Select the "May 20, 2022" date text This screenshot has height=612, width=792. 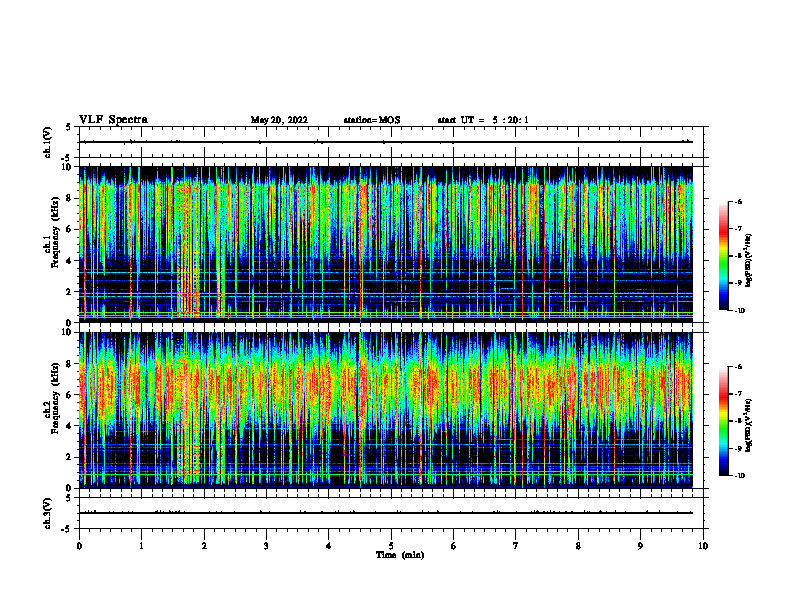[279, 120]
